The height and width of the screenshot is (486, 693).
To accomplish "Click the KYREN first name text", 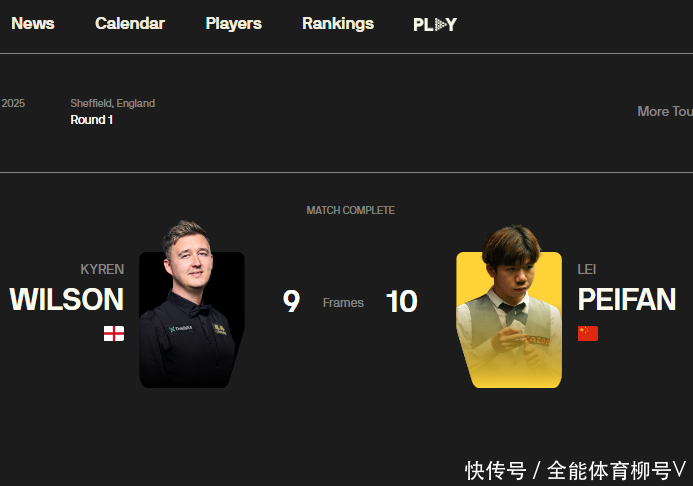I will coord(102,269).
